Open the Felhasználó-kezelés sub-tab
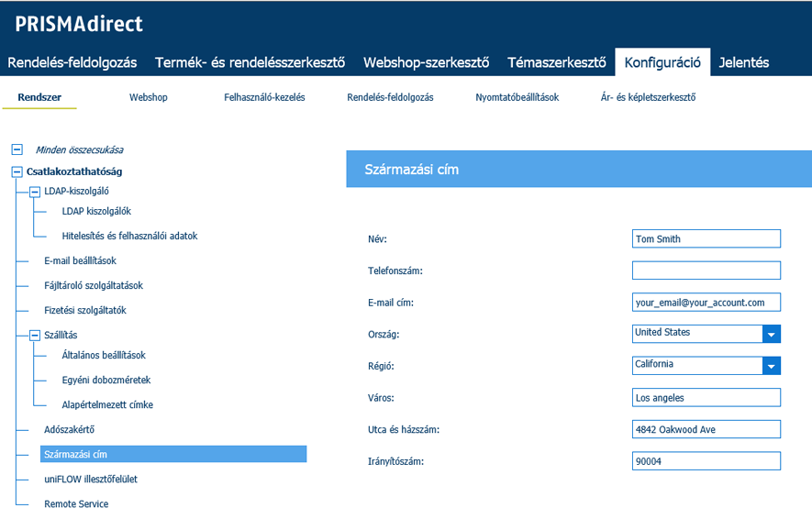Viewport: 812px width, 519px height. (264, 97)
